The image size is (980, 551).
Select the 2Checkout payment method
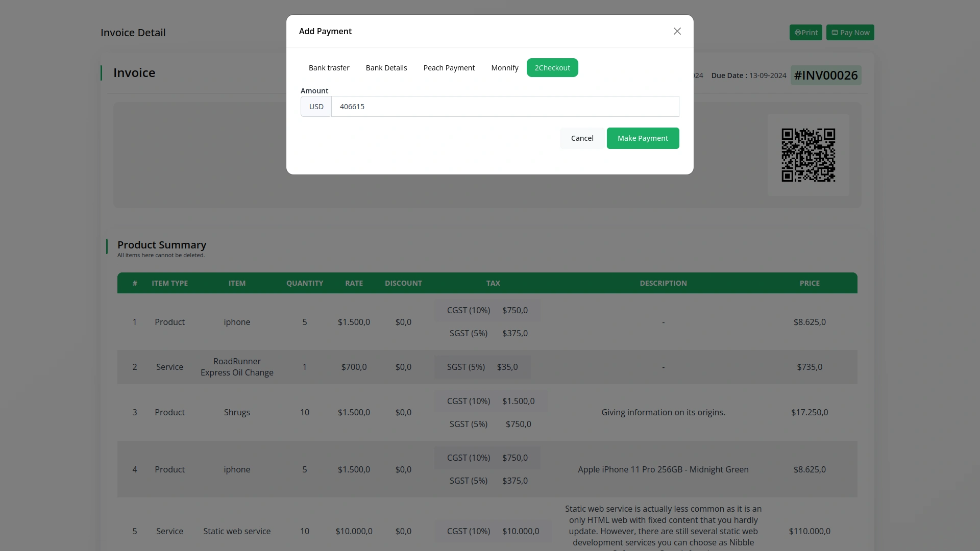pyautogui.click(x=552, y=67)
